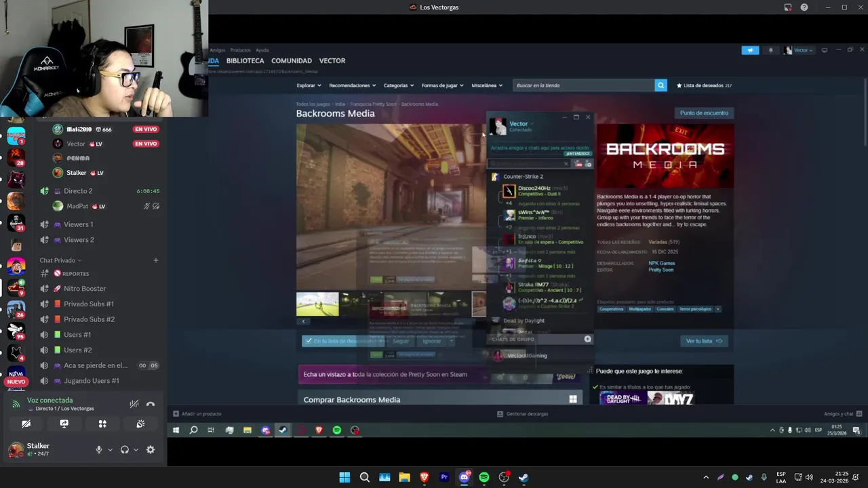Open COMUNIDAD tab in Steam
This screenshot has height=488, width=868.
(x=292, y=61)
